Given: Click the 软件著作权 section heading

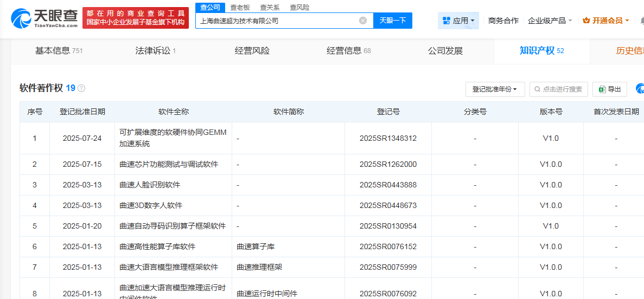Looking at the screenshot, I should coord(41,88).
